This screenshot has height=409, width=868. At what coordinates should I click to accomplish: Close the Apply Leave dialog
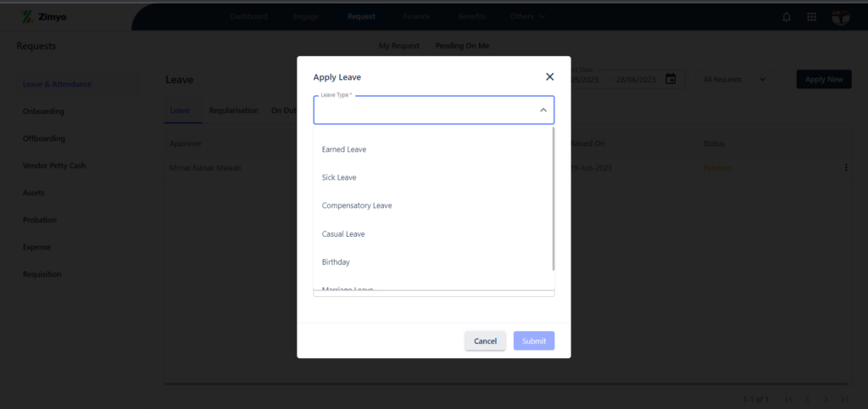coord(549,77)
